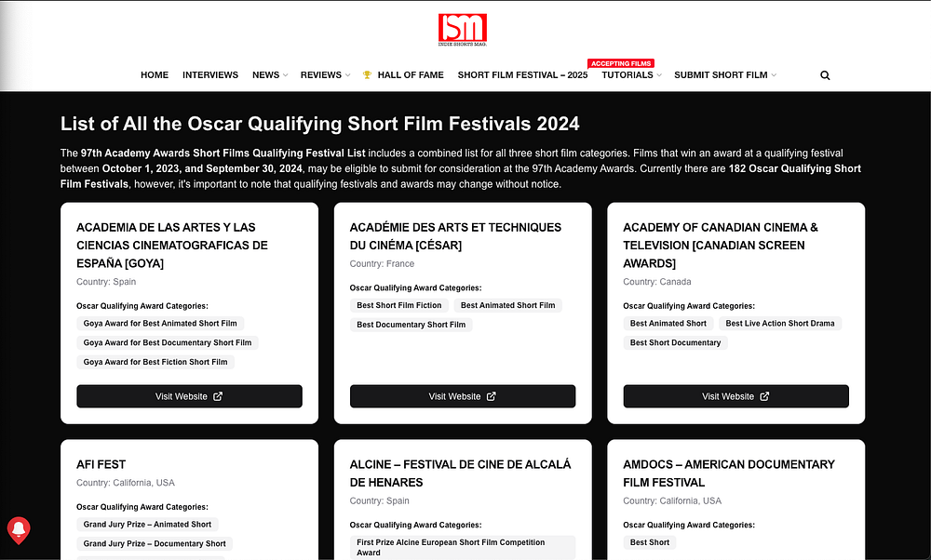Click Country: California, USA in AMDOCS card
Screen dimensions: 931x560
672,500
